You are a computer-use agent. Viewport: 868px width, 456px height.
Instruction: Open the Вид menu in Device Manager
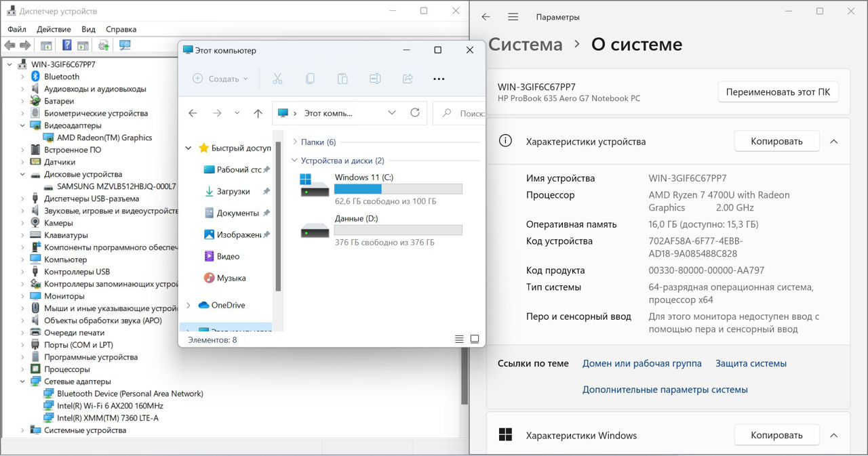[x=88, y=29]
